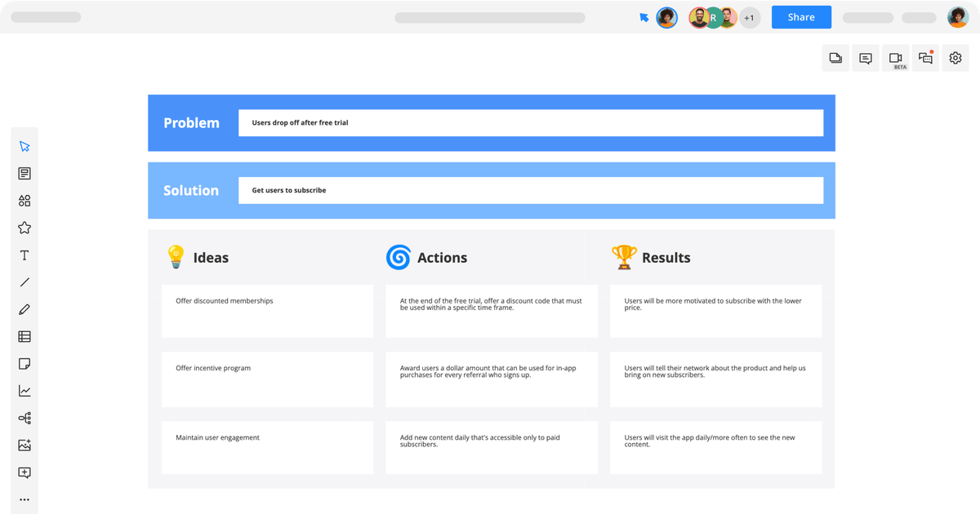Screen dimensions: 980x514
Task: Select the 'Offer incentive program' idea card
Action: tap(267, 379)
